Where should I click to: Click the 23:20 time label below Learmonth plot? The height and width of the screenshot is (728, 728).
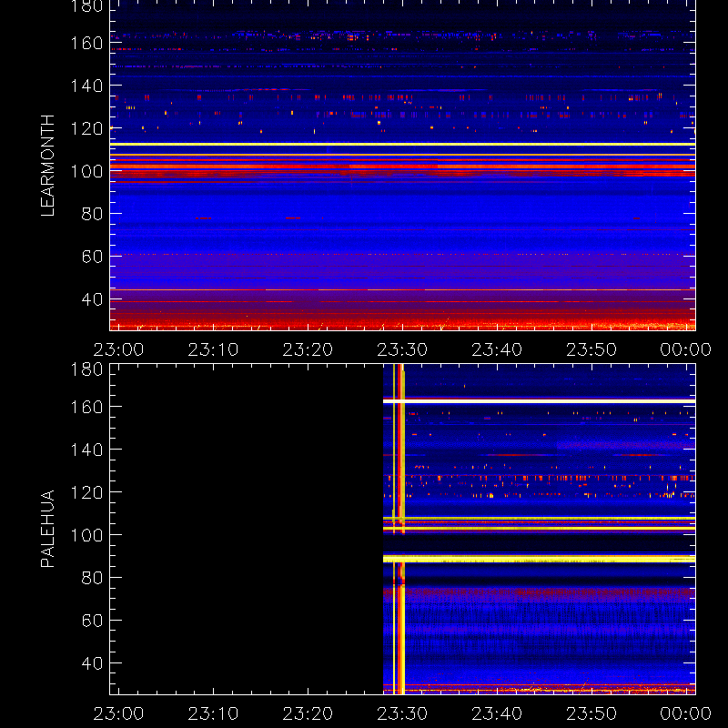(x=308, y=349)
